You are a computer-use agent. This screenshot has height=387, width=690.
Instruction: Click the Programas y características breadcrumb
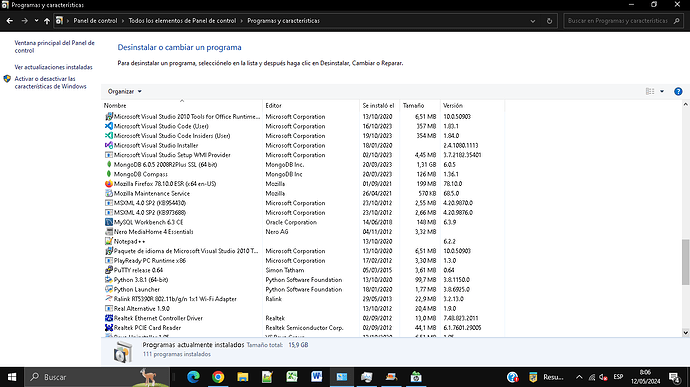pos(283,21)
